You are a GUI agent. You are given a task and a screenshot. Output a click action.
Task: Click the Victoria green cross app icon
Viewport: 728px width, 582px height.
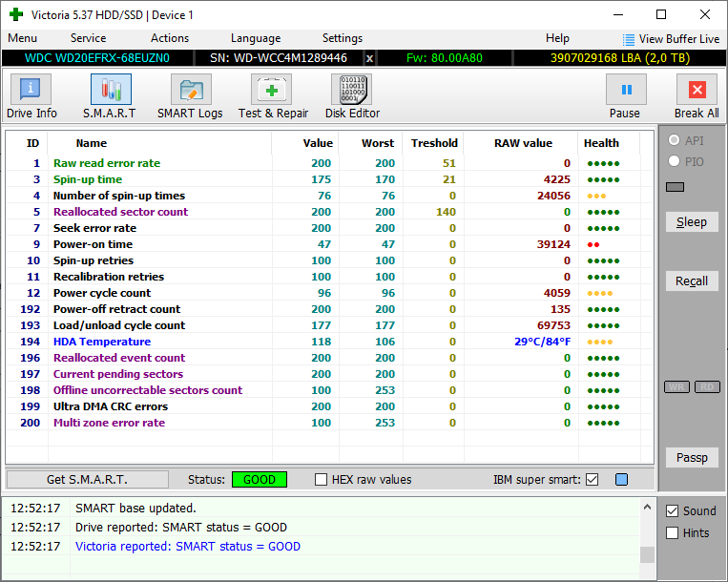click(x=16, y=14)
